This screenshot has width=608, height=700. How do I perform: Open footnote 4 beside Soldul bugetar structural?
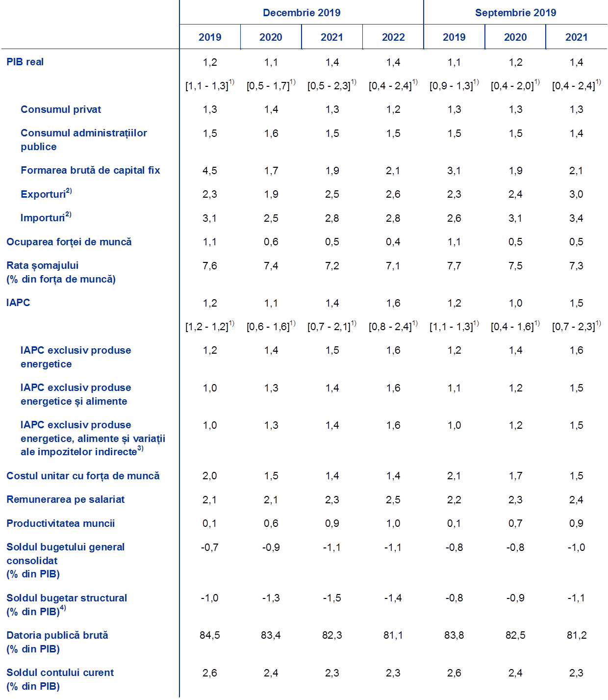(x=63, y=609)
